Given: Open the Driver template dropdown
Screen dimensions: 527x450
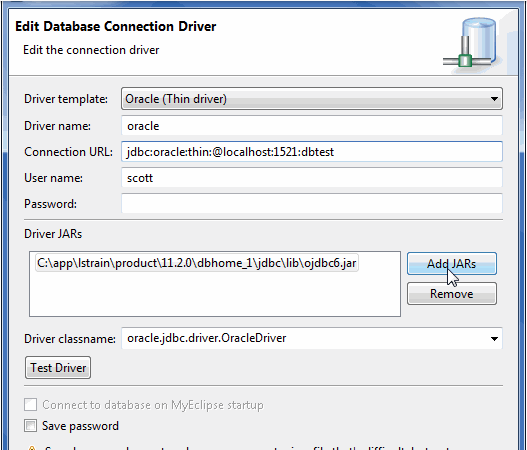Looking at the screenshot, I should pyautogui.click(x=312, y=98).
